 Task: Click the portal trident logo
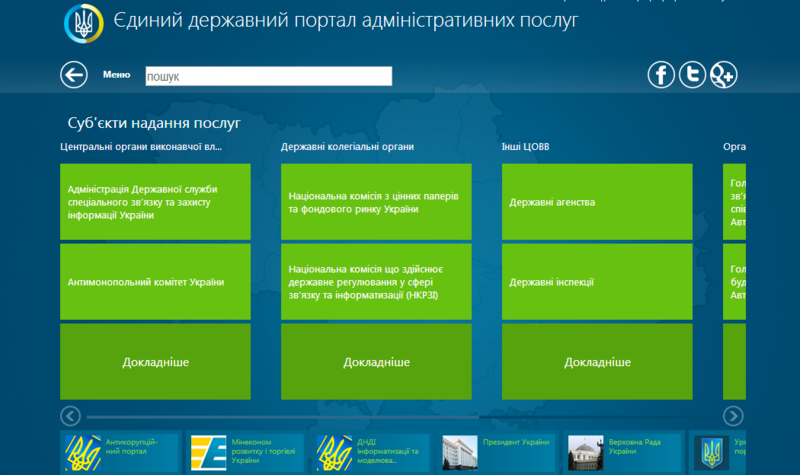click(84, 23)
